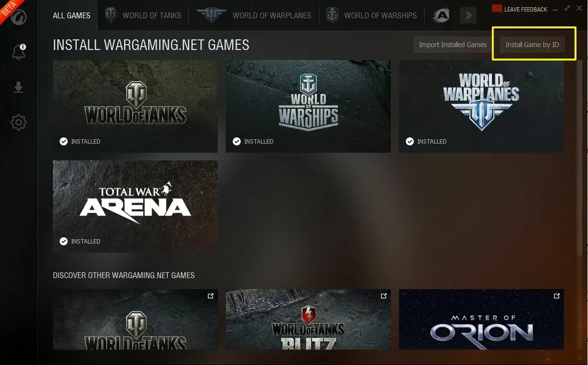
Task: Click installed checkmark on World of Warships card
Action: (x=237, y=141)
